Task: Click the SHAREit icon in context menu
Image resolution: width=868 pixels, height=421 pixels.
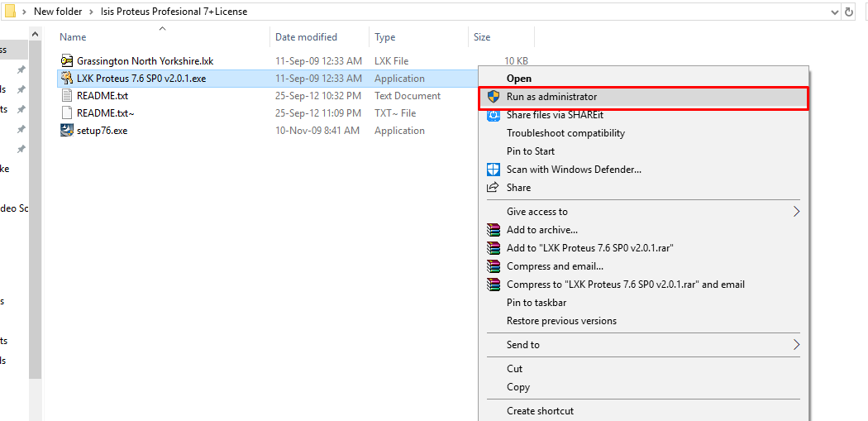Action: coord(493,115)
